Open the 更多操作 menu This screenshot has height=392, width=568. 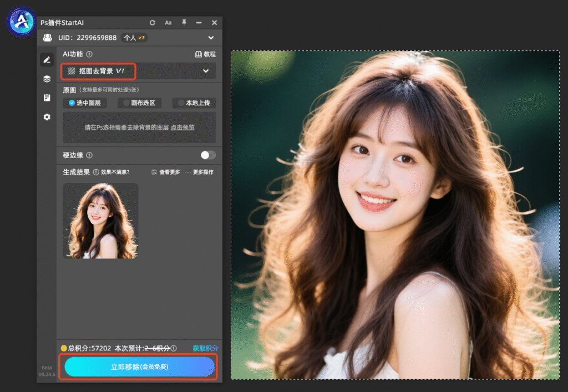pos(199,172)
